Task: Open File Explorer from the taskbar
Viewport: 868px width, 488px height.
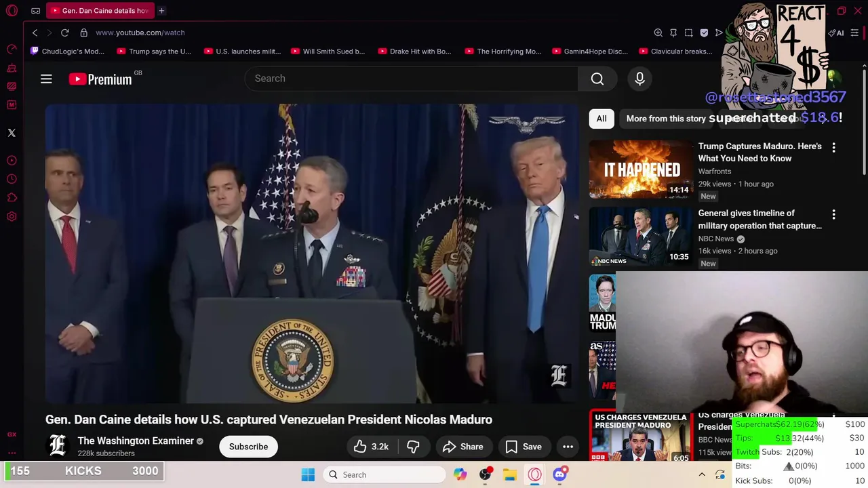Action: point(510,474)
